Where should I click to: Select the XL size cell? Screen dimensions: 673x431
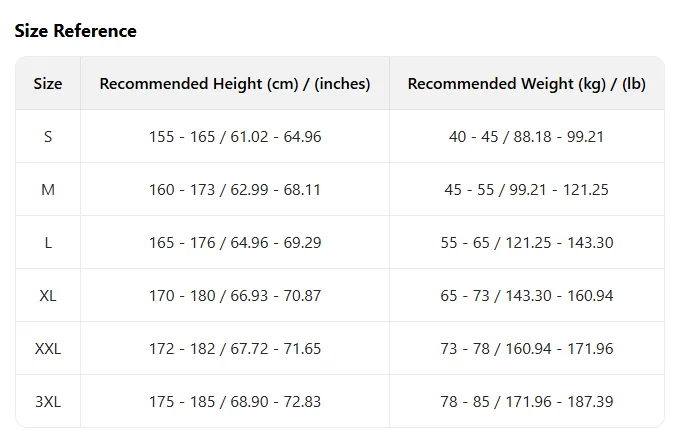(48, 295)
